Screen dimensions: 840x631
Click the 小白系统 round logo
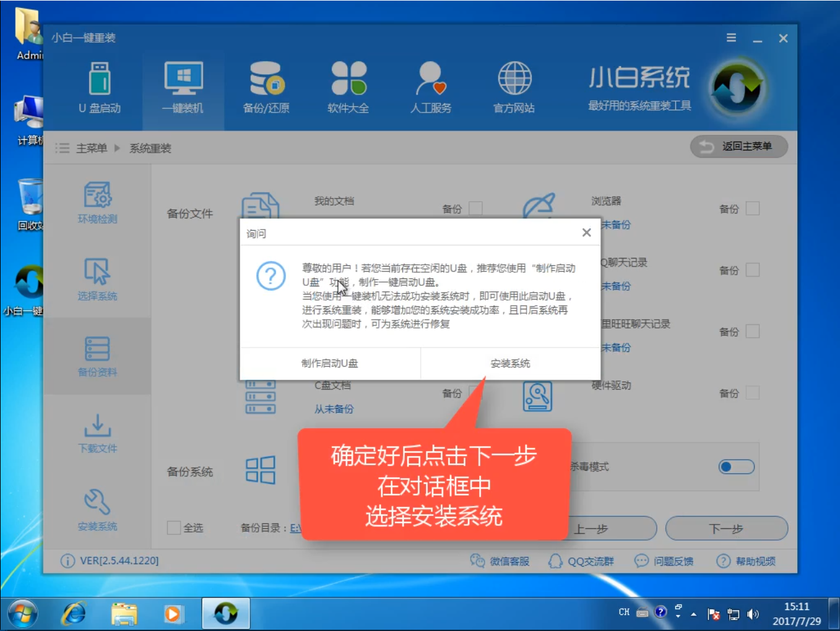[x=737, y=88]
